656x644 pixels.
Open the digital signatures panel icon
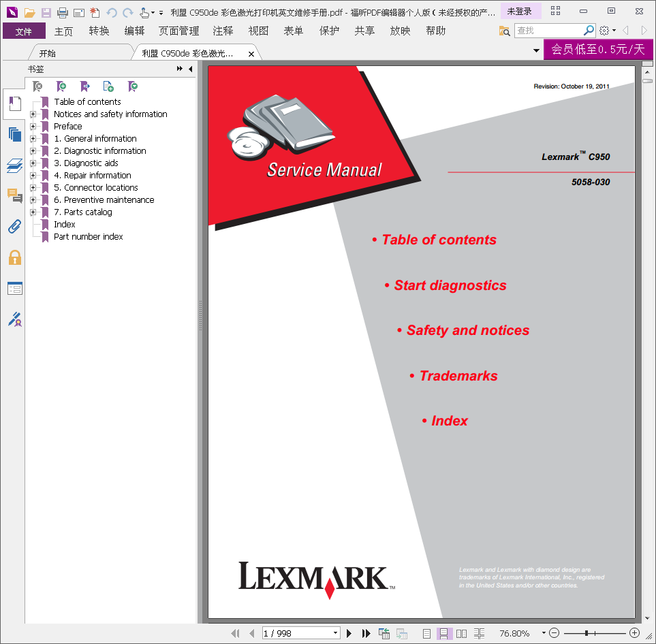coord(15,319)
